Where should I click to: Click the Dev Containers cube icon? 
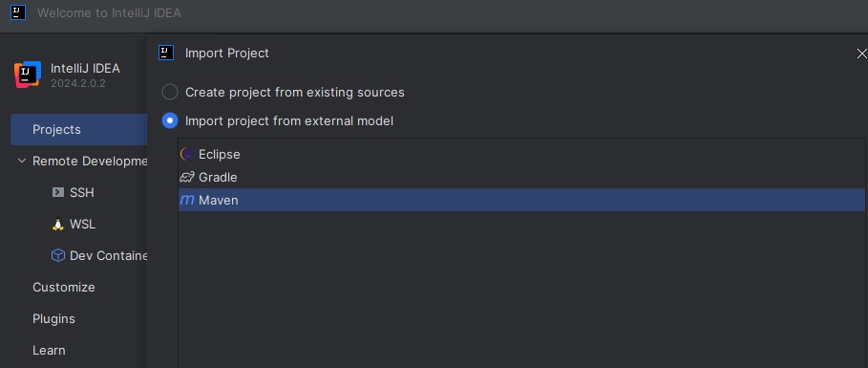[x=57, y=255]
